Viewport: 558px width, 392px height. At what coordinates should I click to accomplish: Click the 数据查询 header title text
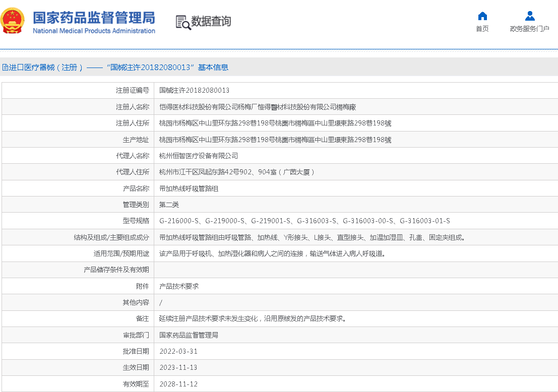click(x=211, y=22)
